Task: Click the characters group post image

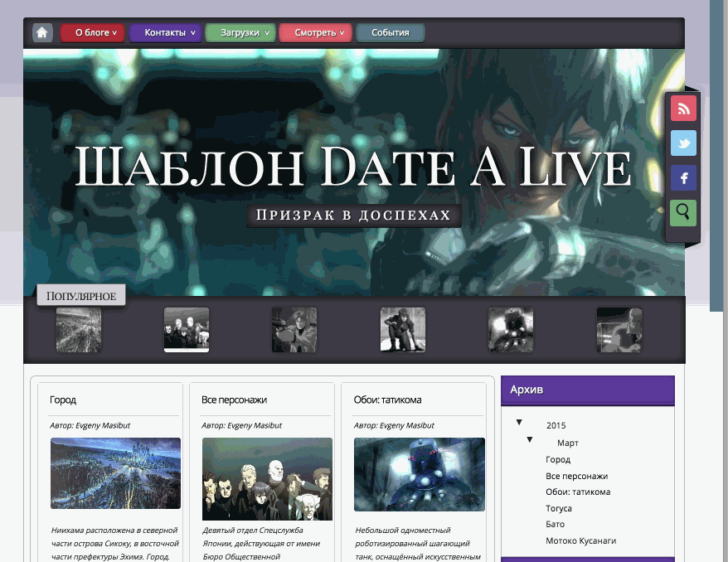Action: (x=268, y=479)
